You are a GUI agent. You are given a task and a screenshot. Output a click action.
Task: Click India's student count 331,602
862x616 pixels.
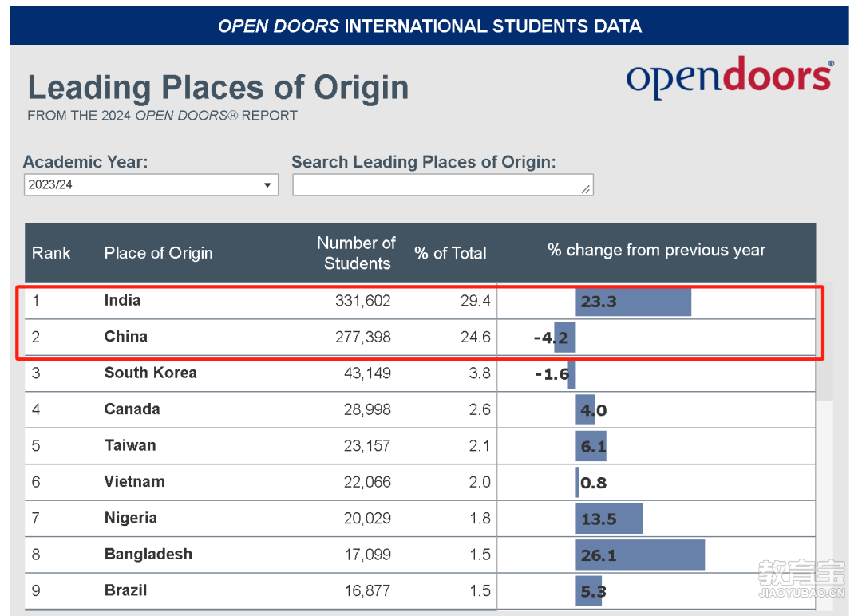(x=363, y=301)
